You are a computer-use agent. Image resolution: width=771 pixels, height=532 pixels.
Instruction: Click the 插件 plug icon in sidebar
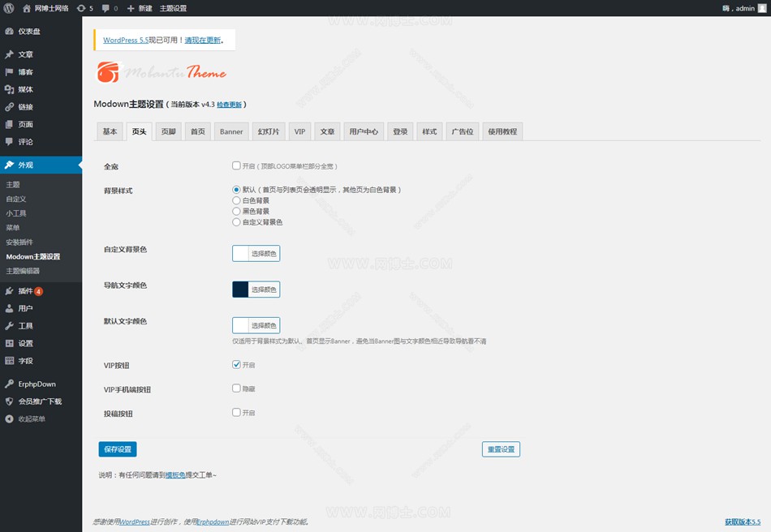(x=10, y=291)
